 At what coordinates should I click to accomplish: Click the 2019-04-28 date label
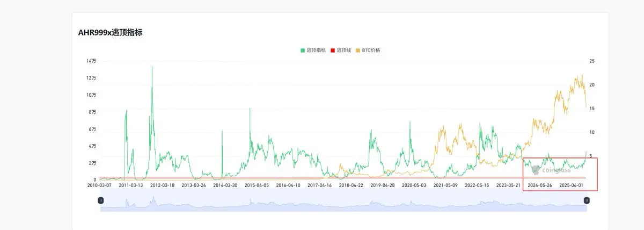coord(383,185)
